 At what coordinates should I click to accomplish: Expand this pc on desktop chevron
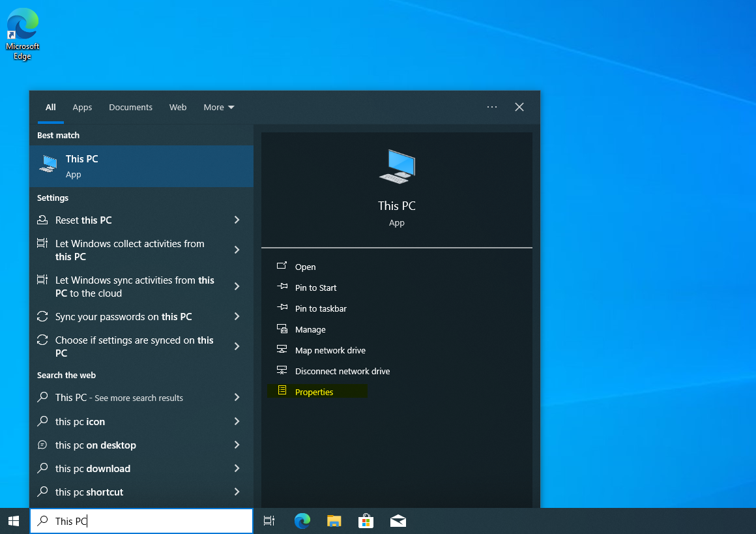(x=237, y=445)
